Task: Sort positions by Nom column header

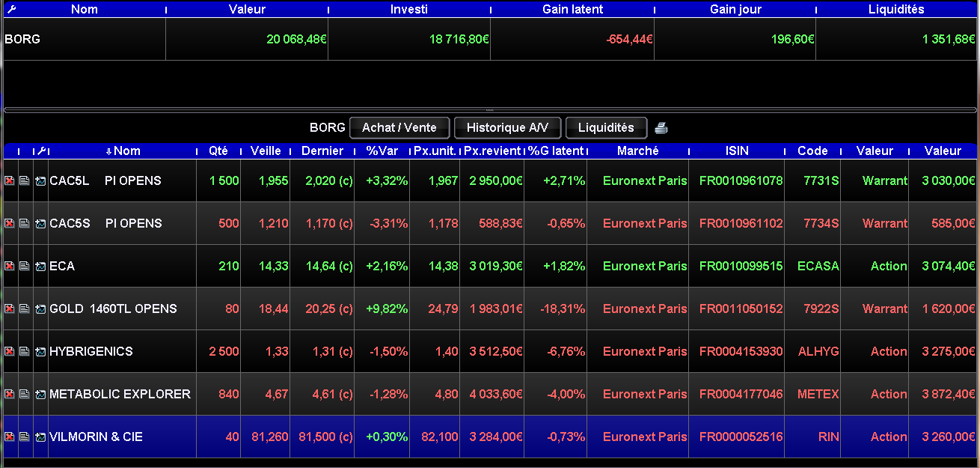Action: click(123, 151)
